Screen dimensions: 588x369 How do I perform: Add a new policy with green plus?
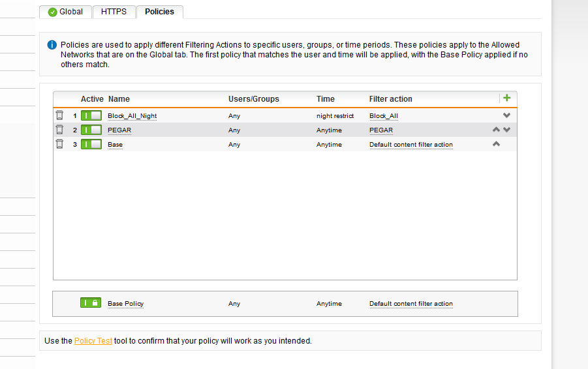tap(506, 98)
